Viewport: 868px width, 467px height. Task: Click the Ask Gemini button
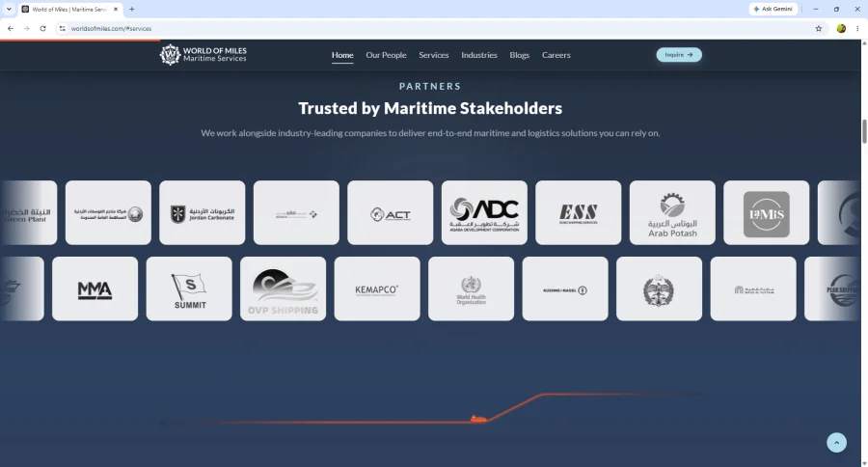tap(773, 9)
